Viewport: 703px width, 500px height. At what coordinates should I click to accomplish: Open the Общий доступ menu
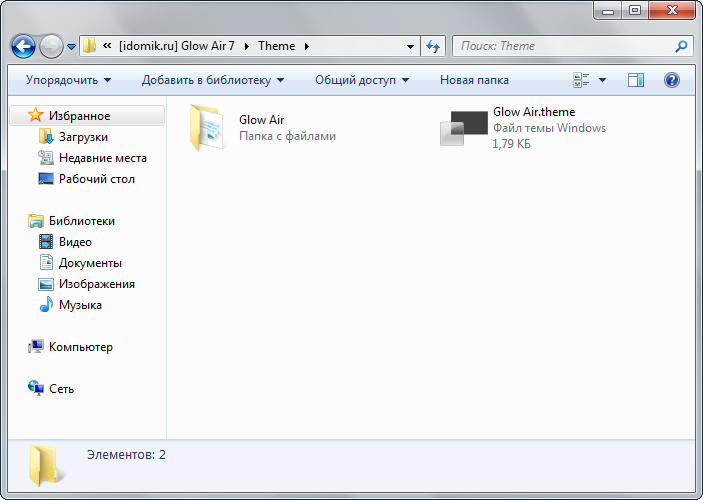point(362,80)
